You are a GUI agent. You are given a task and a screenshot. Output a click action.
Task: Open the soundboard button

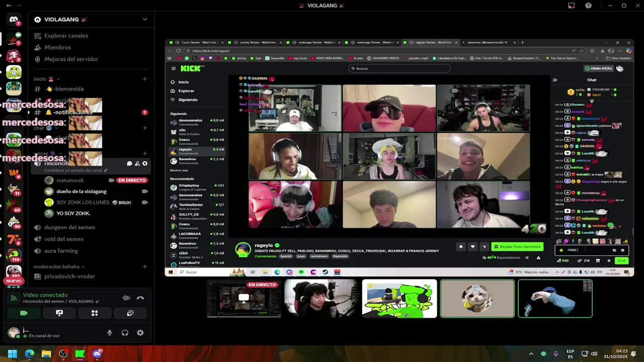coord(130,313)
